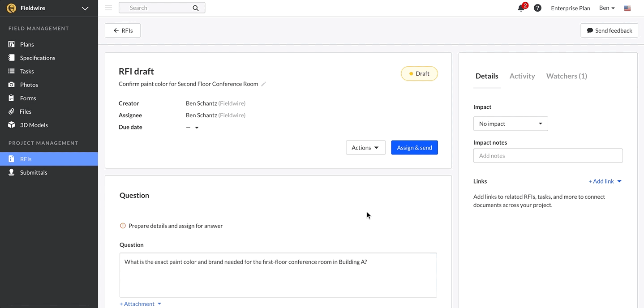Switch to the Activity tab

522,76
